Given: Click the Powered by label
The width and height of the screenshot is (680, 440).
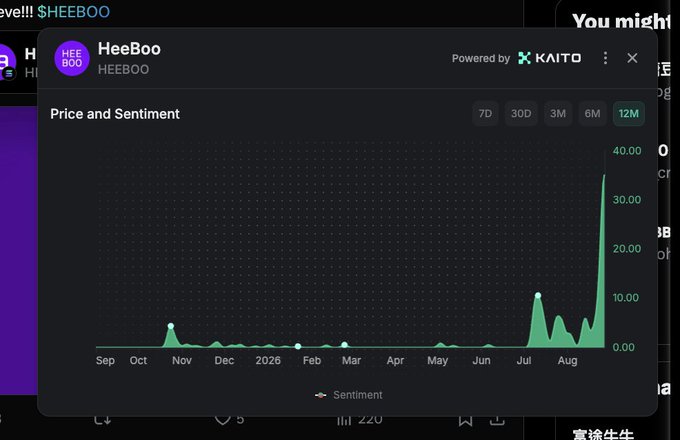Looking at the screenshot, I should (x=481, y=59).
